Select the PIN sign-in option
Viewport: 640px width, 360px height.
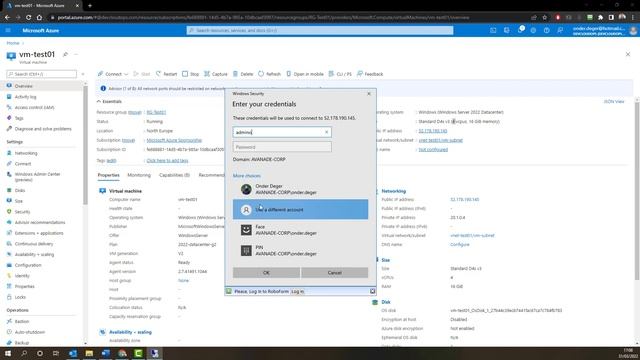pos(300,250)
